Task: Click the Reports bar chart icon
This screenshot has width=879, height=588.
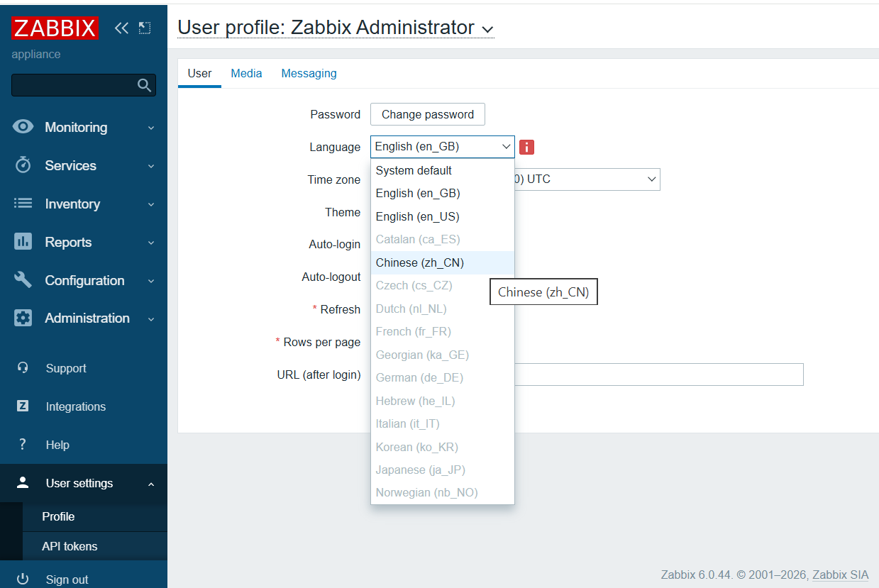Action: click(23, 242)
